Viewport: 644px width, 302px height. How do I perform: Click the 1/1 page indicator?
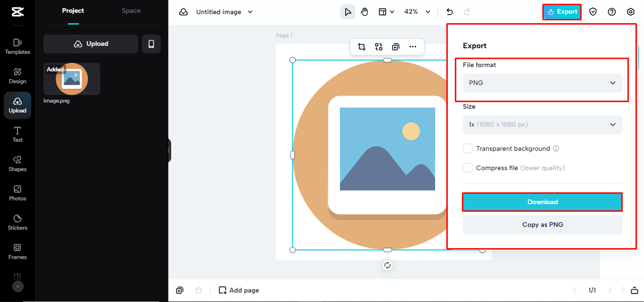click(592, 290)
